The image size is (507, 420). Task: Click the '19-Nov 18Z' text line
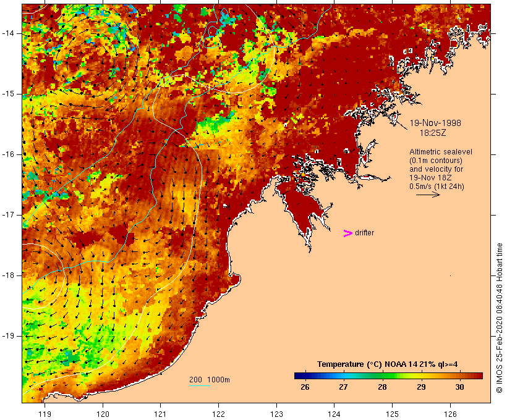pyautogui.click(x=430, y=178)
